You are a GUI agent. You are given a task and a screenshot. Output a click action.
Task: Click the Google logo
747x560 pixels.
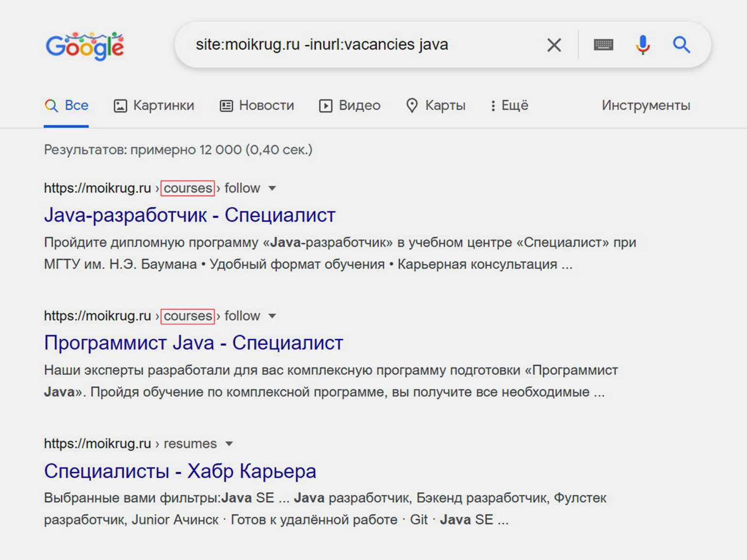[x=85, y=46]
